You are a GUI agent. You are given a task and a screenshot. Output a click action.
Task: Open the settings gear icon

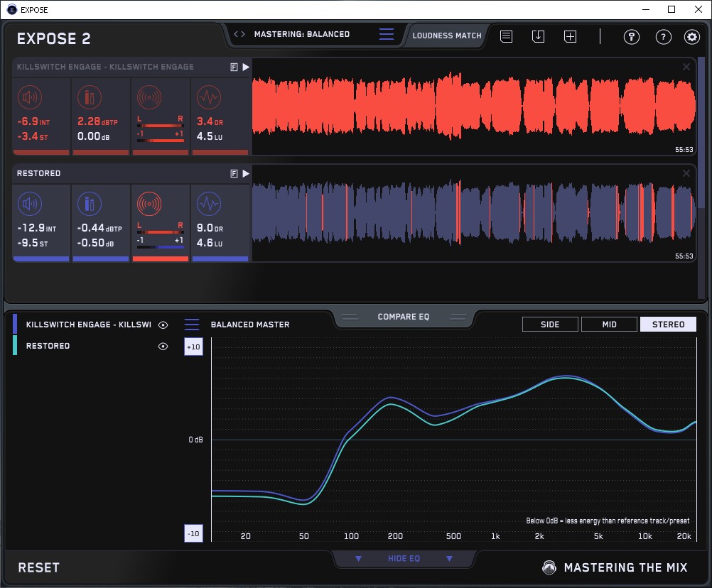[x=691, y=37]
